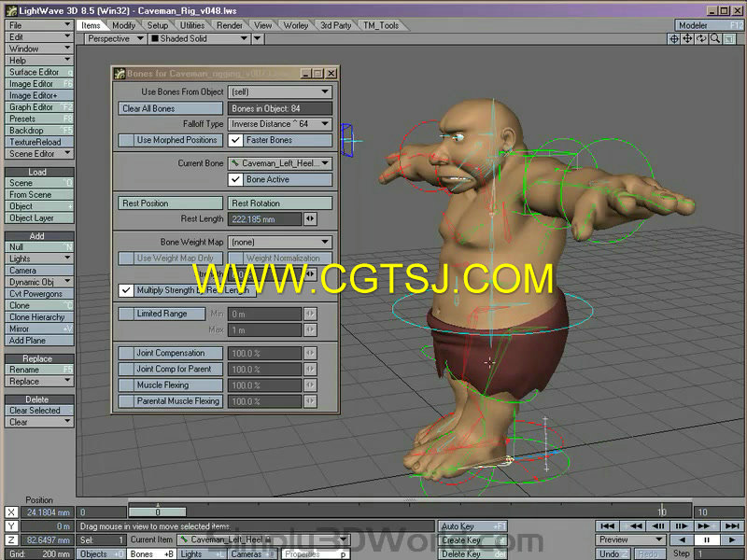Viewport: 747px width, 560px height.
Task: Play animation forward
Action: coord(731,540)
